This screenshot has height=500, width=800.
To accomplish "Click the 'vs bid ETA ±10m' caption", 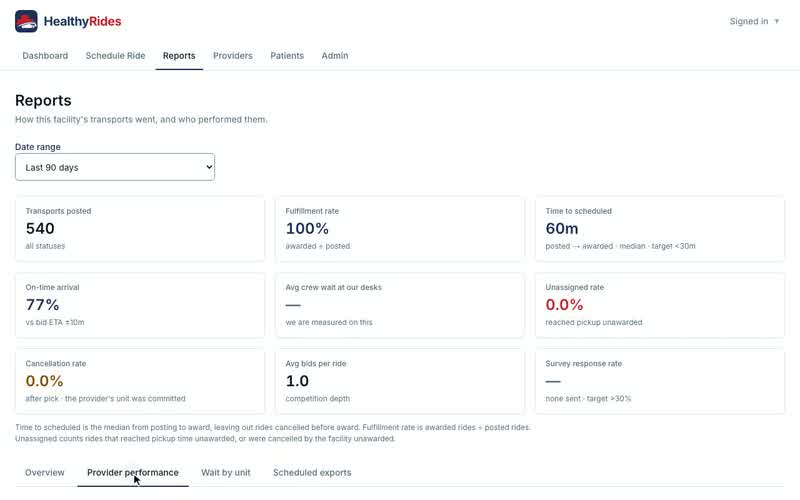I will click(55, 322).
